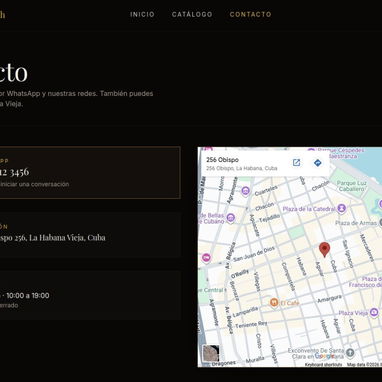Click the Google logo on the map
Viewport: 382px width, 382px height.
(325, 356)
